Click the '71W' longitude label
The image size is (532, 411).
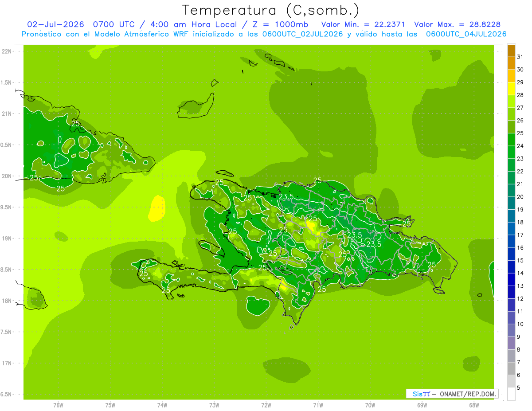[318, 405]
